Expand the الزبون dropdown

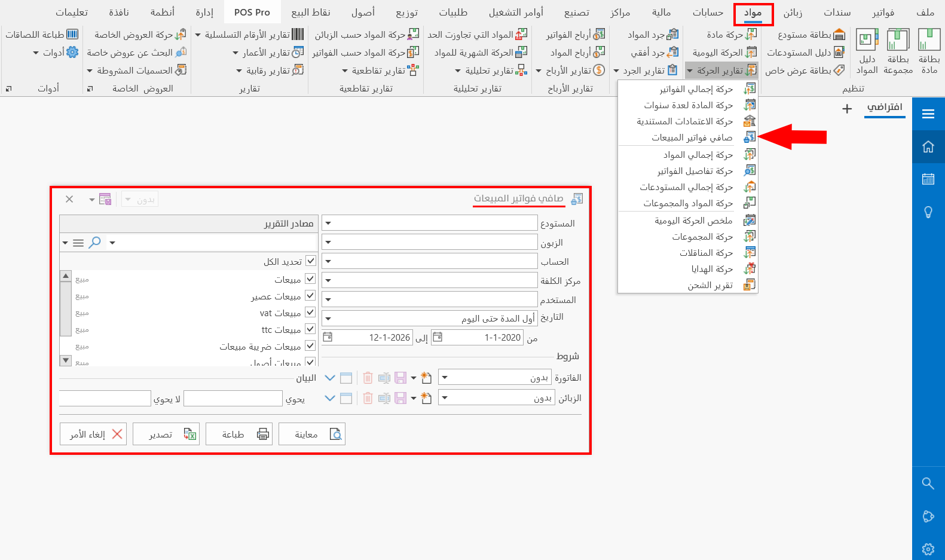tap(328, 242)
